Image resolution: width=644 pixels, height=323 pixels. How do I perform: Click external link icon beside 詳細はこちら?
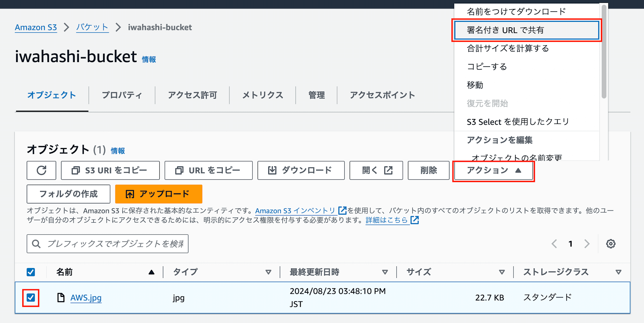(x=415, y=220)
